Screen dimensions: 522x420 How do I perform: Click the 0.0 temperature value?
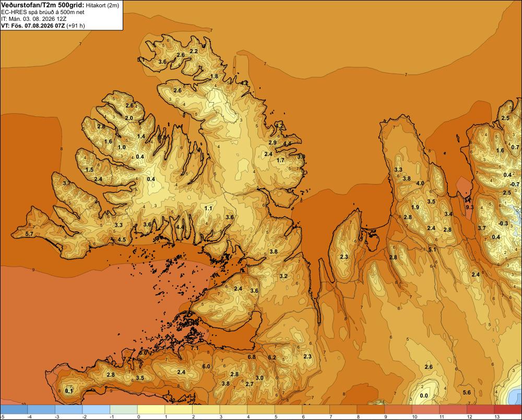point(424,395)
